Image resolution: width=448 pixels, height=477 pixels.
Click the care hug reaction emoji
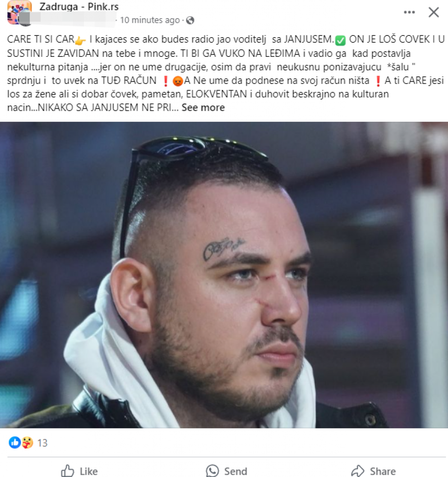(27, 443)
